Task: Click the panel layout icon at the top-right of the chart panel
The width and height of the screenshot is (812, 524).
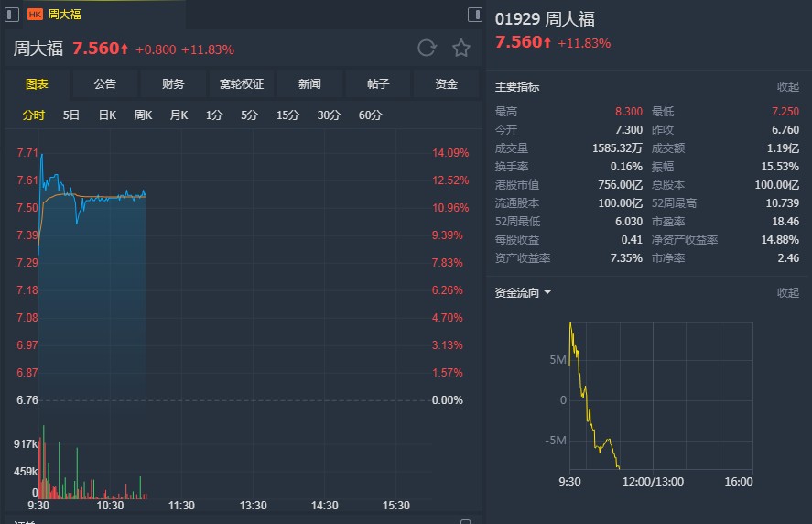Action: pos(474,14)
